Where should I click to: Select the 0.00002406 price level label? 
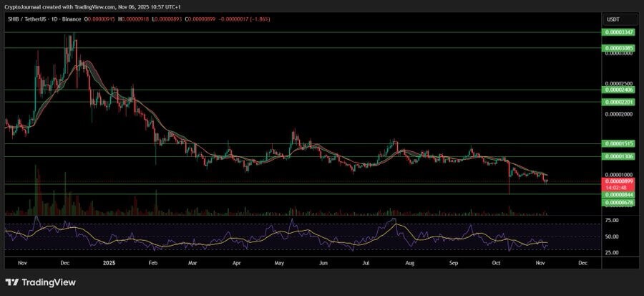[x=617, y=90]
